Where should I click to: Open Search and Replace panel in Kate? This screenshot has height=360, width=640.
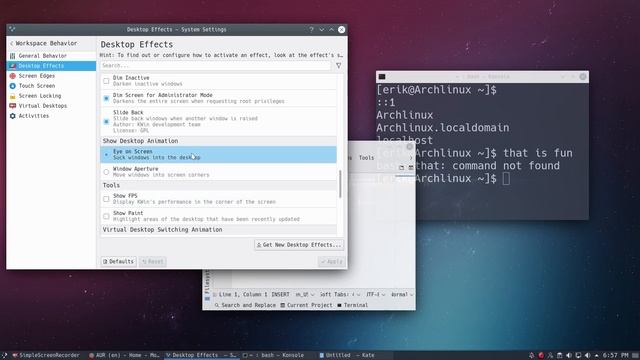coord(245,305)
